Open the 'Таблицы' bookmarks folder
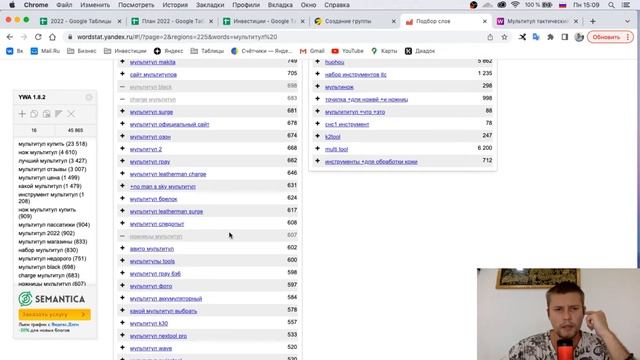Viewport: 640px width, 360px height. pos(207,51)
